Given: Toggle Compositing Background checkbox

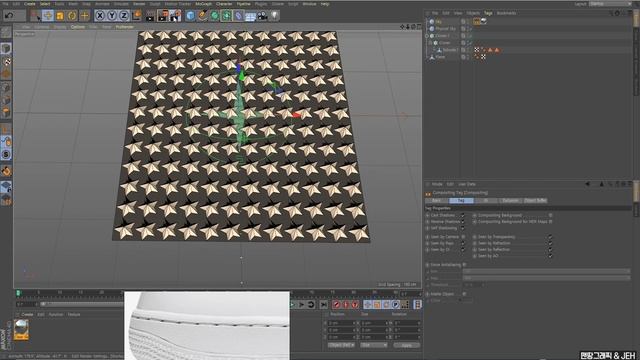Looking at the screenshot, I should [550, 215].
